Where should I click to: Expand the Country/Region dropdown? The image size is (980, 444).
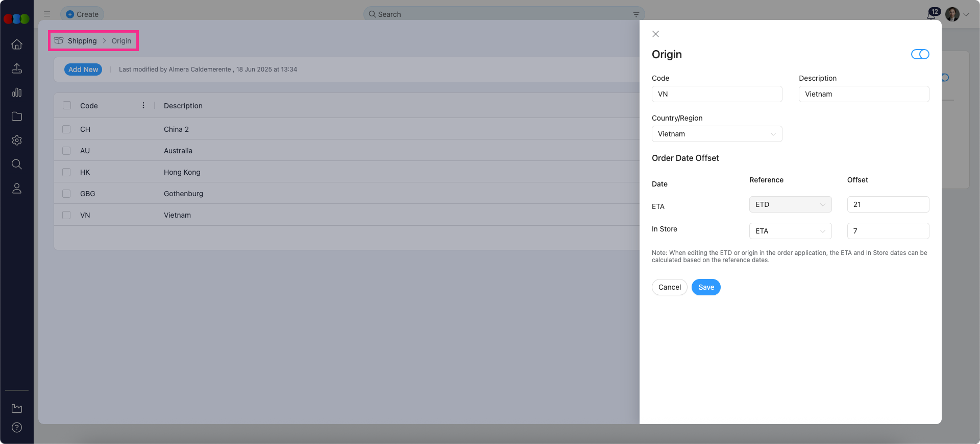(717, 134)
